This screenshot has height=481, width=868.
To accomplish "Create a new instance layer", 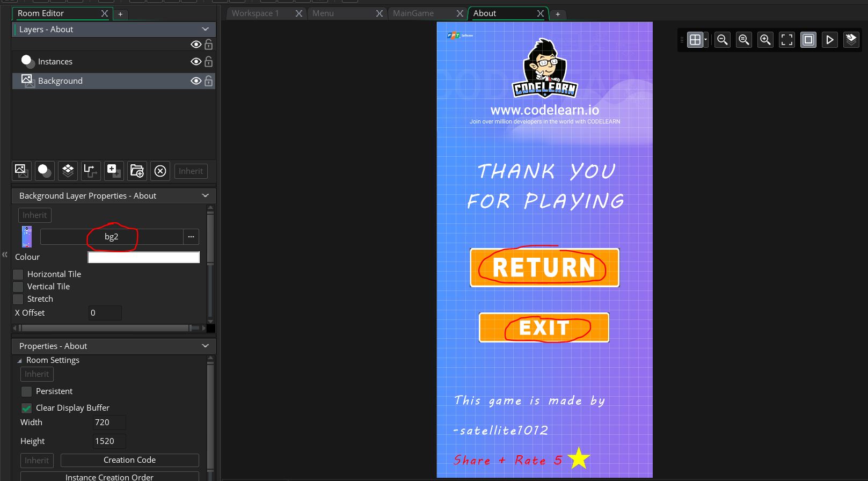I will tap(45, 171).
